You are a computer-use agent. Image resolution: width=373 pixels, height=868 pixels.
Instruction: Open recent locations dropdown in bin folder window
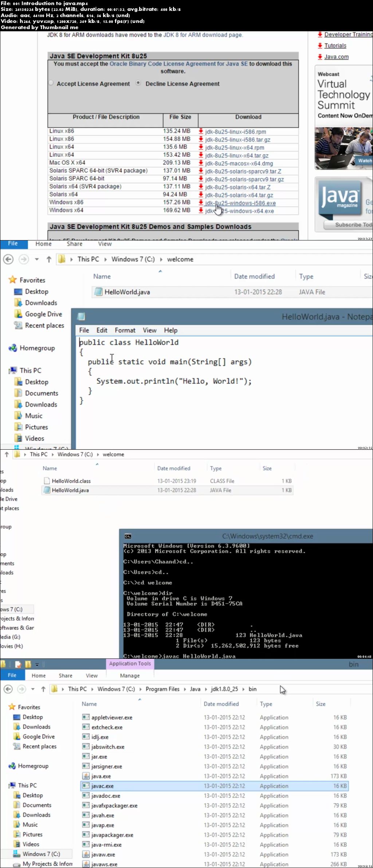33,689
